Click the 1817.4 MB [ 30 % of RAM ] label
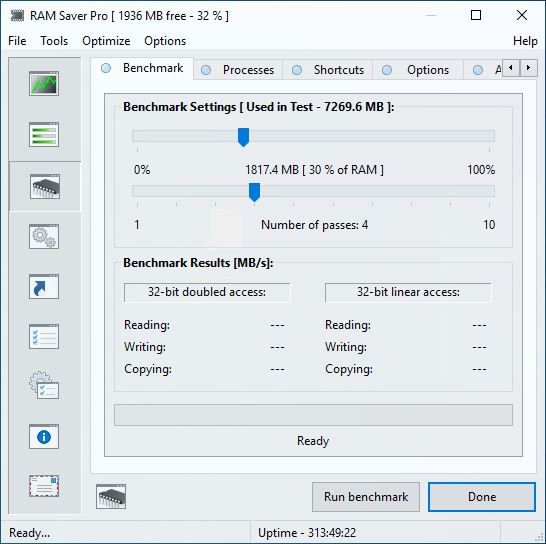The image size is (546, 544). [314, 170]
